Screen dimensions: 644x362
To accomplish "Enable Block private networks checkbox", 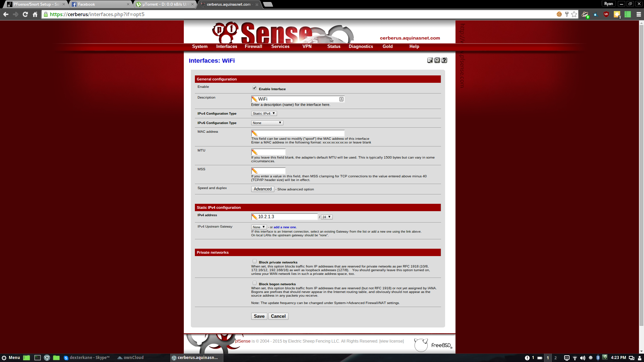I will [x=255, y=261].
